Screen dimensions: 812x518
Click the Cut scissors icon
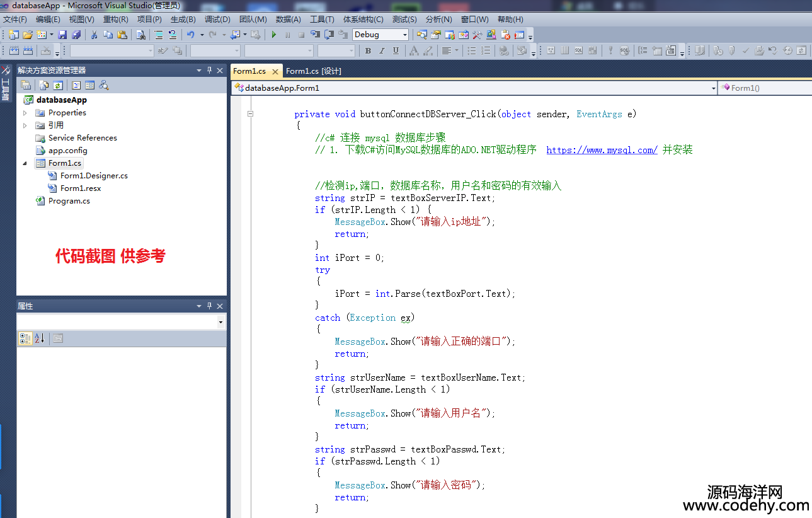[94, 35]
